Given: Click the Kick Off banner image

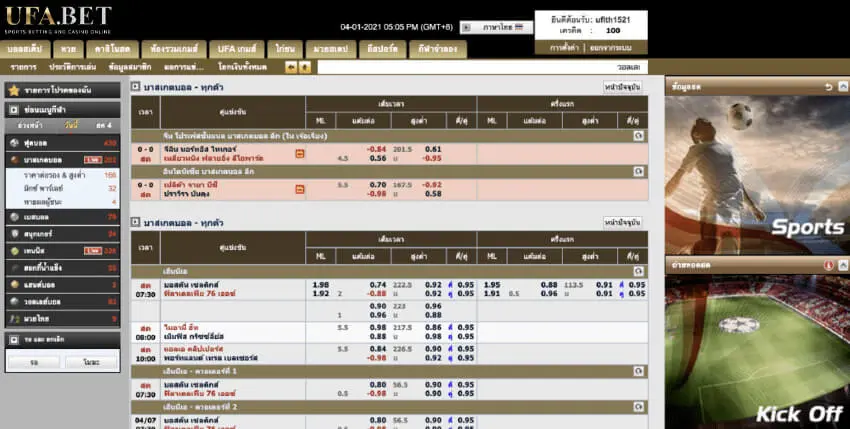Looking at the screenshot, I should [x=756, y=350].
